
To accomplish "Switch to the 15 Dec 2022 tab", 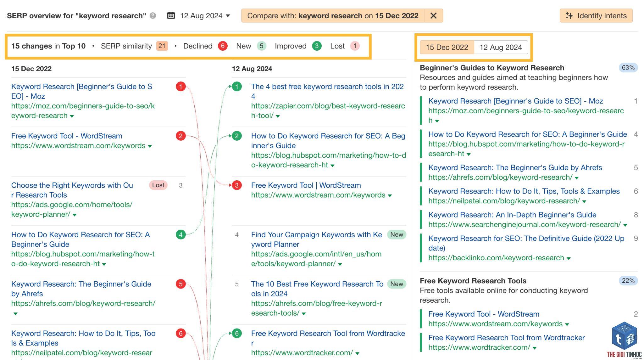I will click(x=447, y=48).
